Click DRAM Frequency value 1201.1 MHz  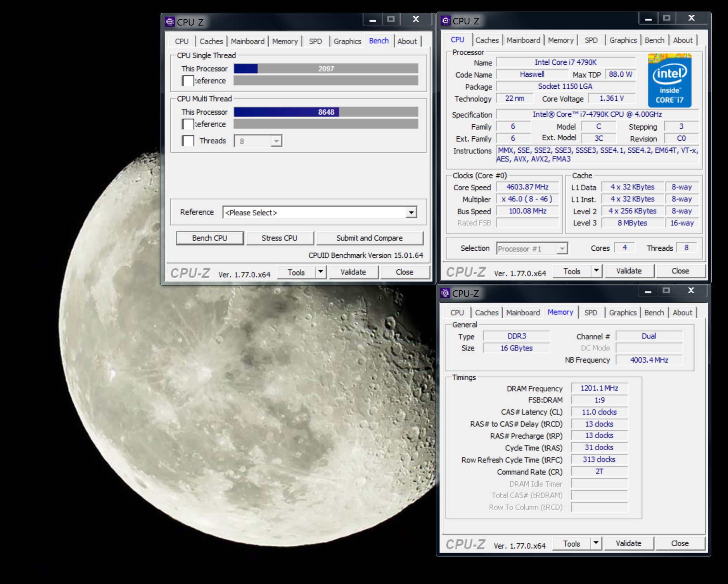click(599, 388)
